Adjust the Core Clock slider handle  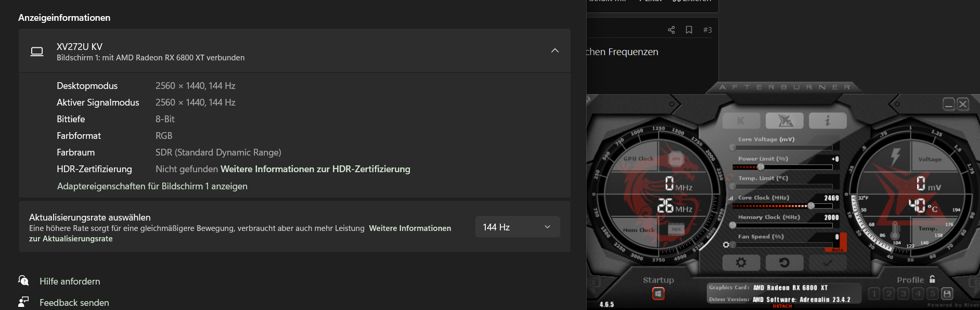click(x=811, y=206)
